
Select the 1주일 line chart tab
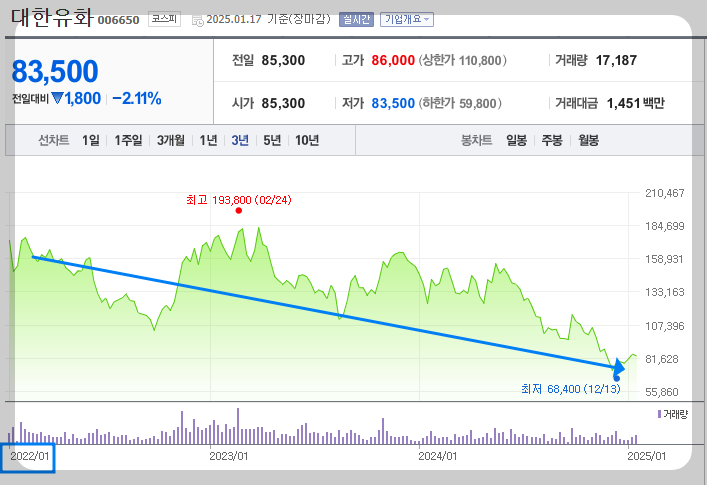[x=128, y=140]
